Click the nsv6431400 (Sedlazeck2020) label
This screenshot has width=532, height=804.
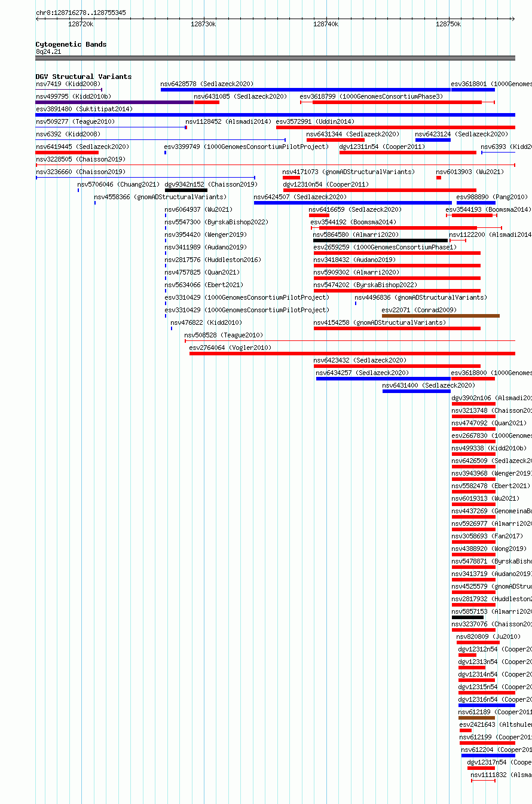429,385
